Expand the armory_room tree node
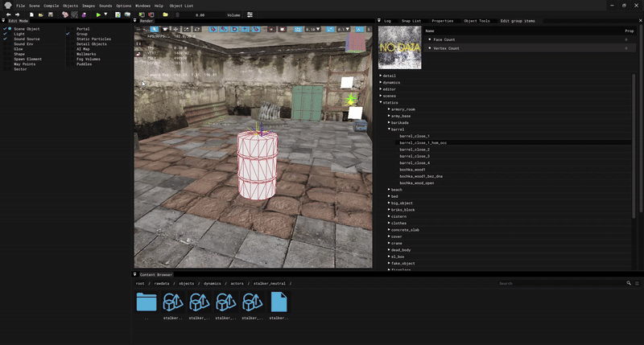644x345 pixels. coord(390,109)
